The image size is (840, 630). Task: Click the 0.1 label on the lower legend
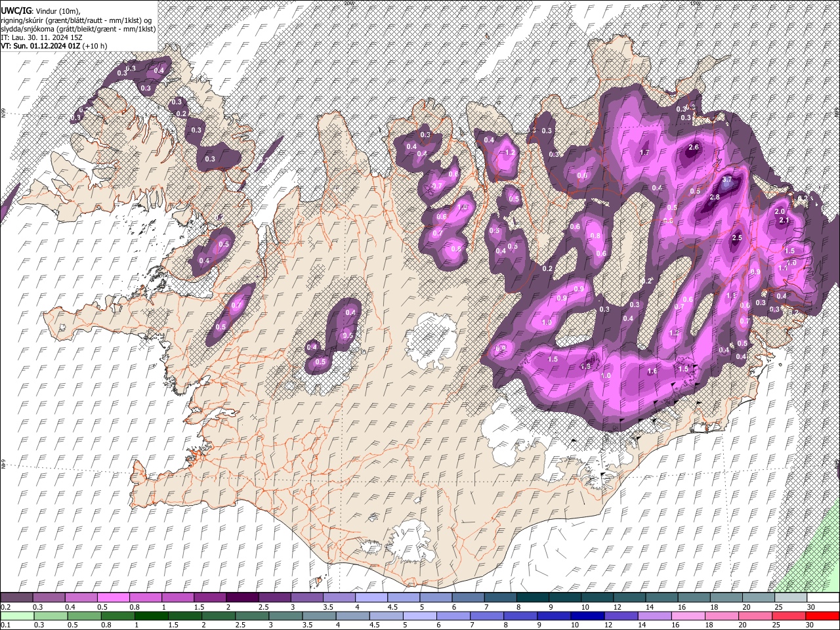tap(5, 625)
